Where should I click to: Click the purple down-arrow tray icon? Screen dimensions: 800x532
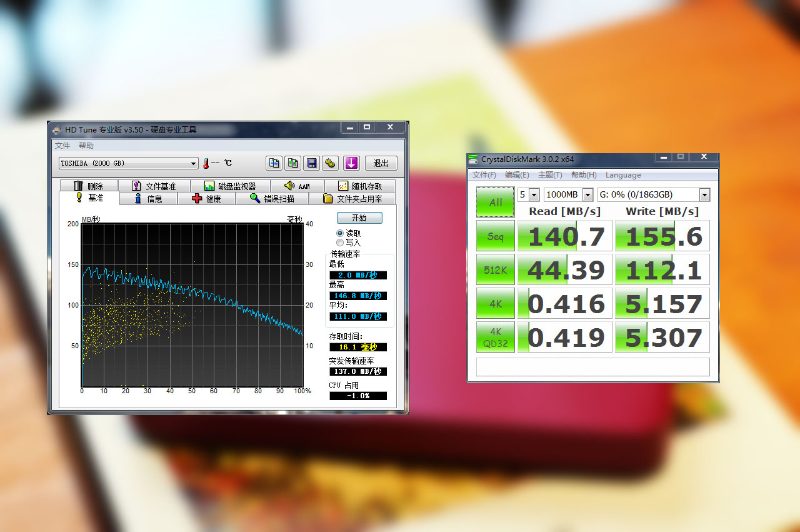pos(351,163)
